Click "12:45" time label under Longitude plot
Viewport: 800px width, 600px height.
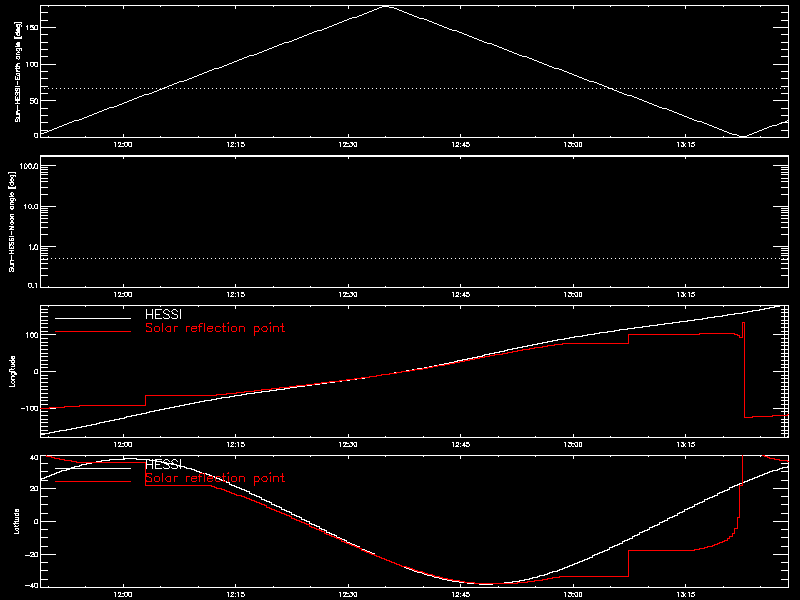point(461,445)
